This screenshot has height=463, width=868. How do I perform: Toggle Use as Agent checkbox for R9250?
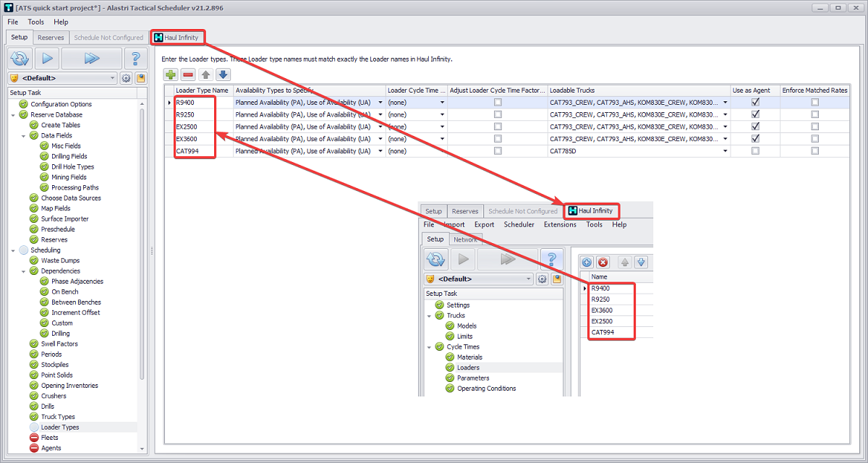(755, 114)
